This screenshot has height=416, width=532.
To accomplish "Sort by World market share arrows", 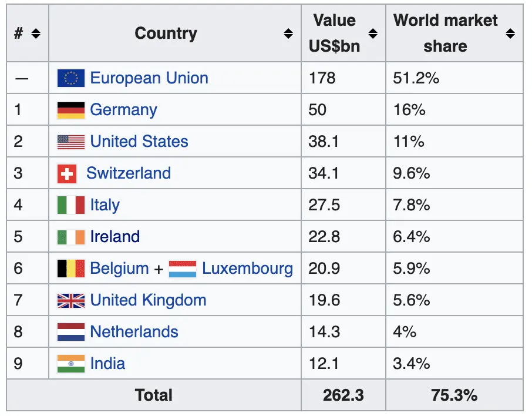I will click(x=510, y=33).
